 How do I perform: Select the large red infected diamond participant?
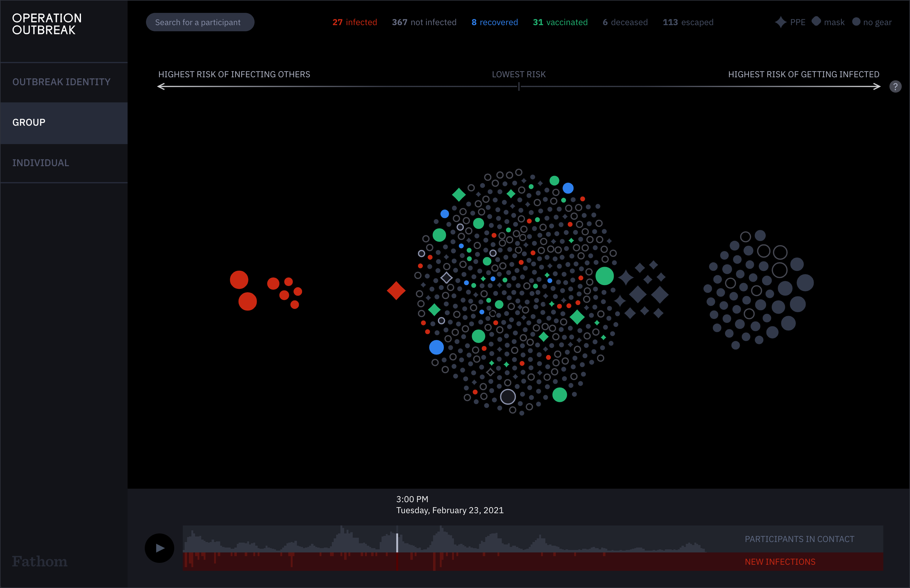[x=396, y=291]
